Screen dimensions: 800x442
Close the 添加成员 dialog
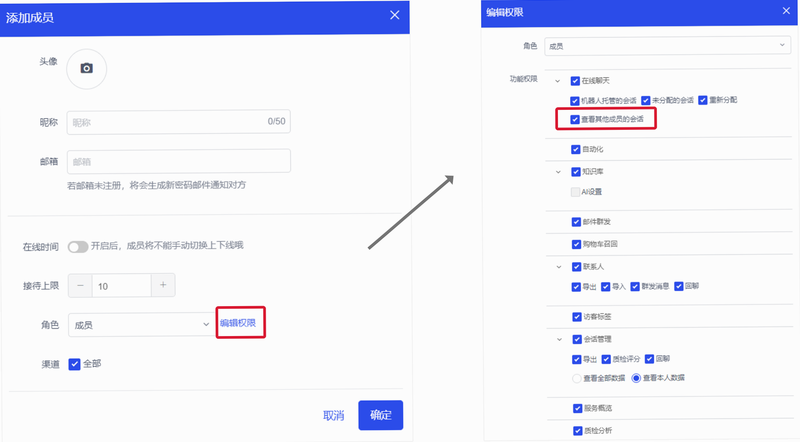(x=394, y=15)
